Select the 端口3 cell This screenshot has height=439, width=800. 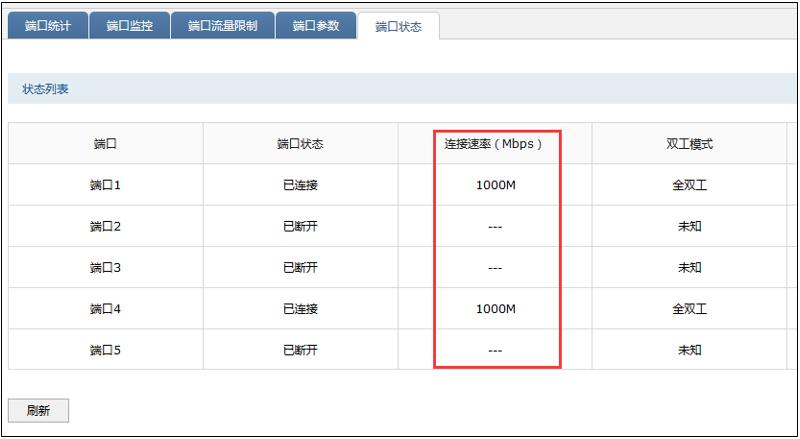(x=106, y=267)
